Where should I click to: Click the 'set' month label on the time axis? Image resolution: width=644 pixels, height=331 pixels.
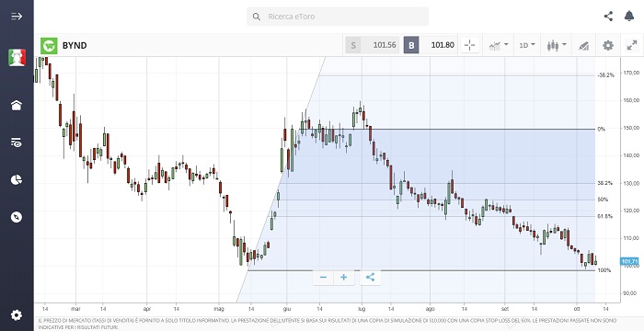pos(505,309)
